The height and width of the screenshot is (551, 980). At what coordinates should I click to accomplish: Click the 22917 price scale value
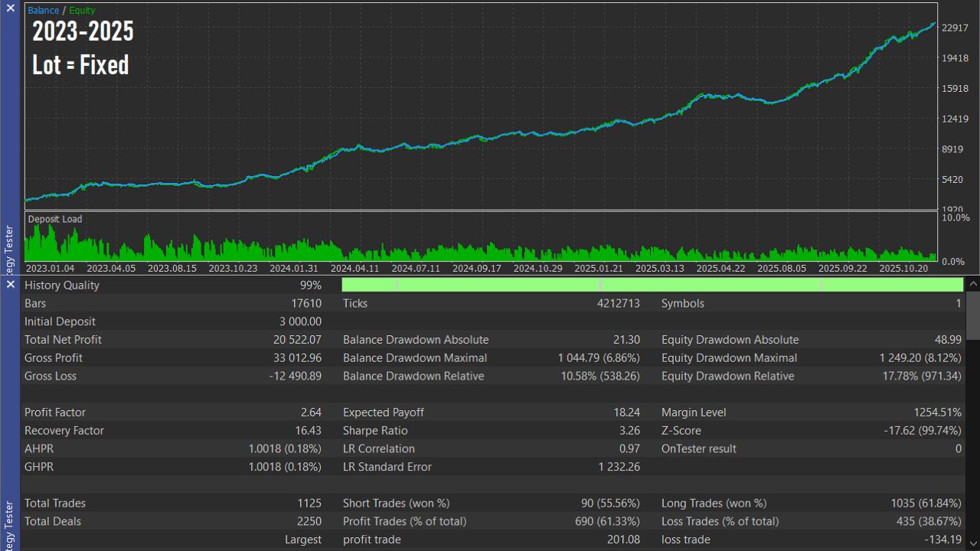(x=955, y=28)
